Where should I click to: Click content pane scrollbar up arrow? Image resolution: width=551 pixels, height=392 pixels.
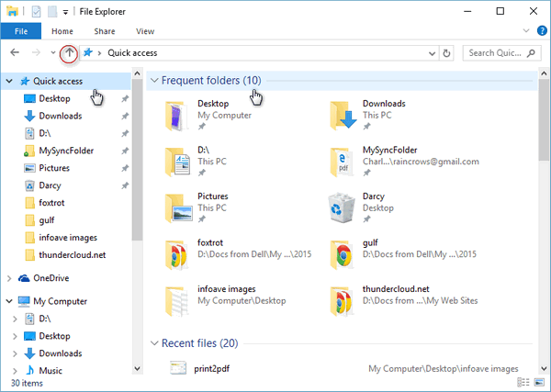coord(544,73)
